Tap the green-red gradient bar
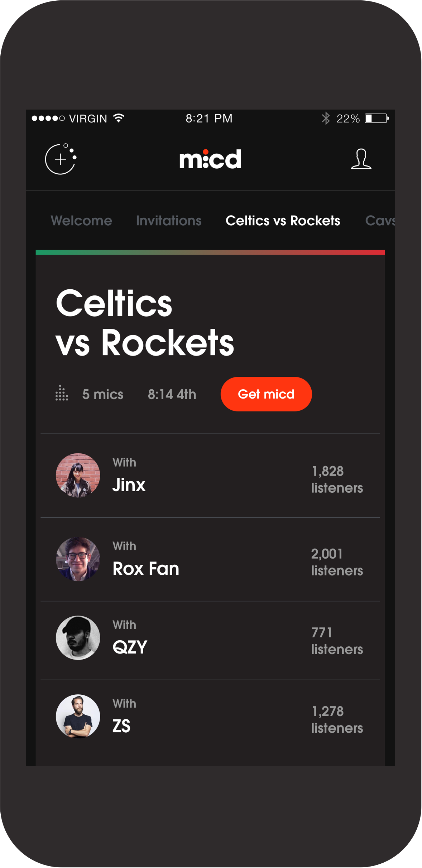The image size is (422, 868). coord(210,252)
